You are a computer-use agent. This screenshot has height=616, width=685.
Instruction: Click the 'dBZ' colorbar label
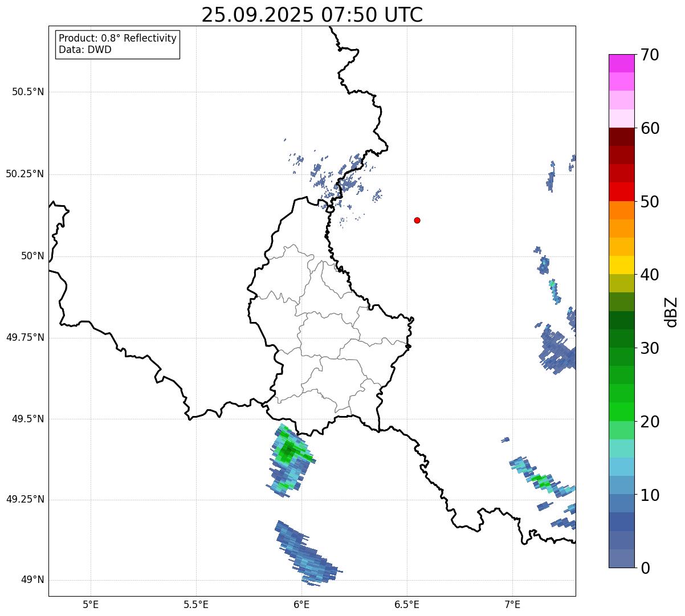click(671, 311)
